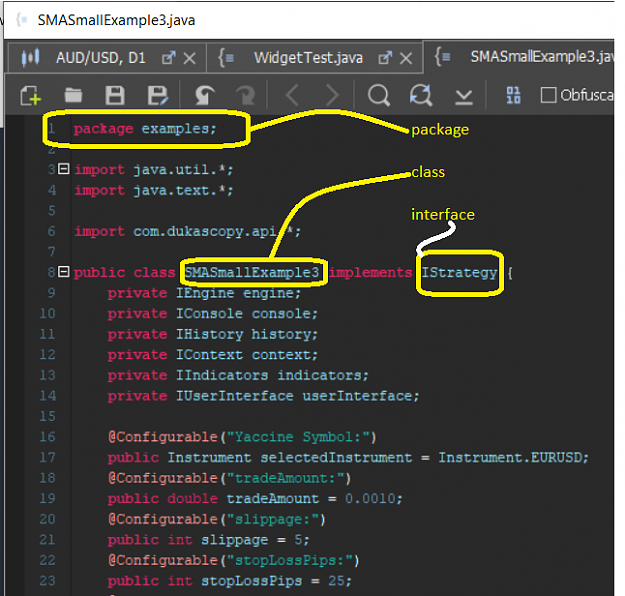Click 'IIndicators indicators;' on line 13

pyautogui.click(x=272, y=375)
